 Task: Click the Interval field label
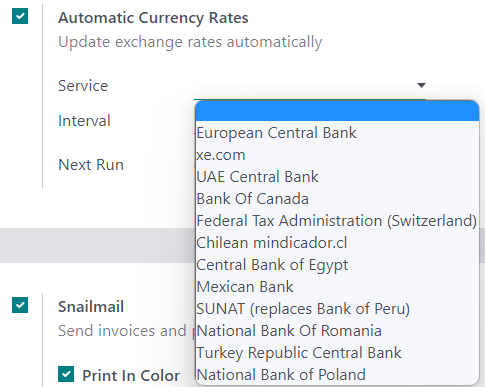84,121
